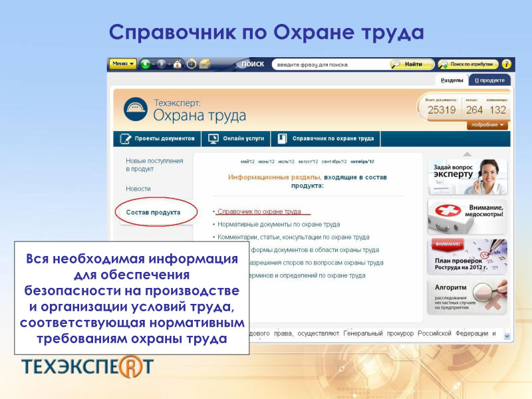Open the споров по вопросам охраны труда link

coord(317,263)
